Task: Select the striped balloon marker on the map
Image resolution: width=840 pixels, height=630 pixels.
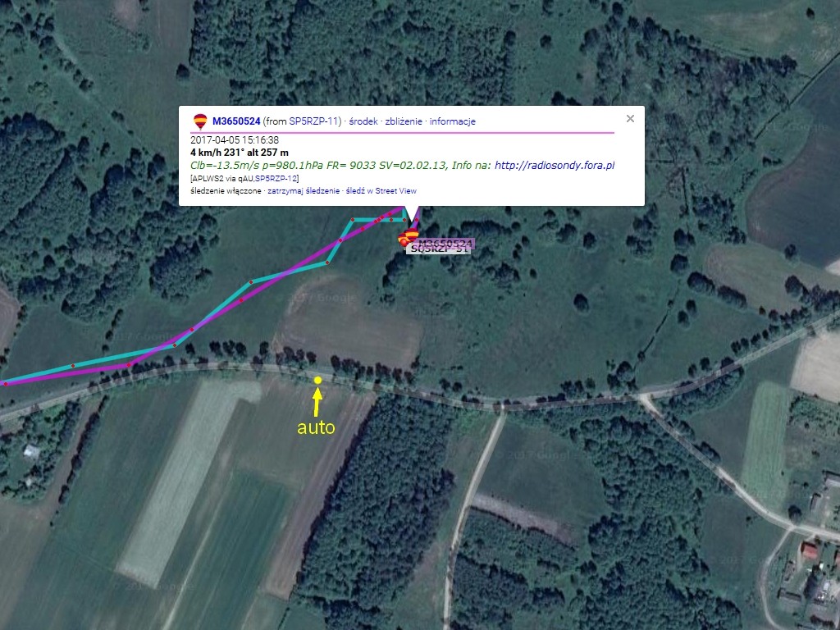Action: point(412,235)
